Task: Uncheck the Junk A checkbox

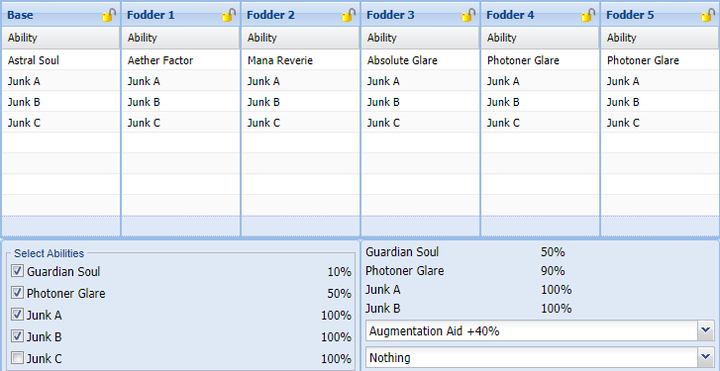Action: [17, 315]
